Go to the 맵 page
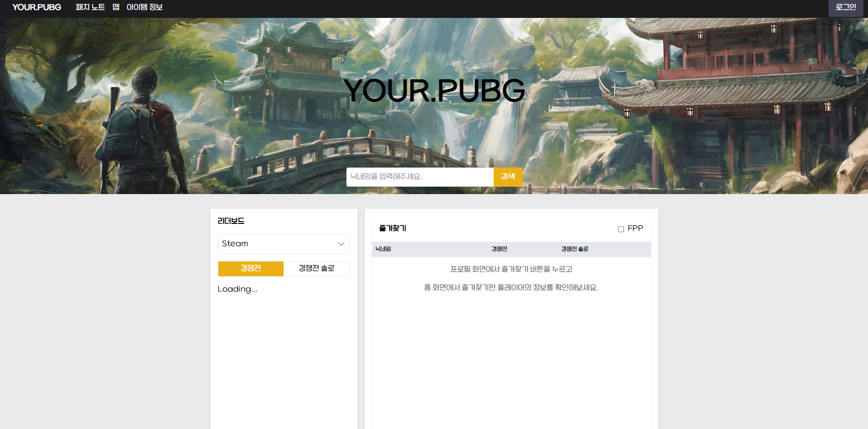868x429 pixels. click(x=116, y=7)
